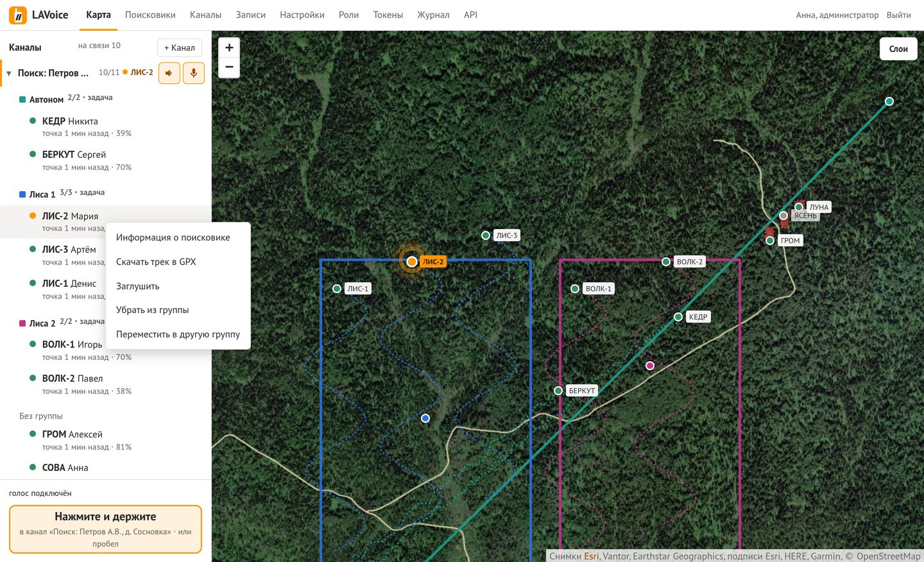The image size is (924, 562).
Task: Select searcher КЕДР Никита in the list
Action: 105,127
